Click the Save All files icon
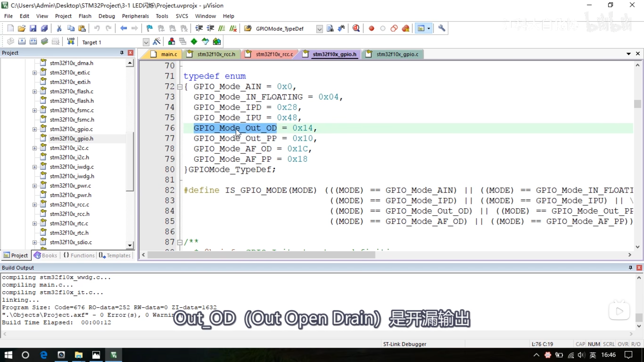 tap(44, 28)
